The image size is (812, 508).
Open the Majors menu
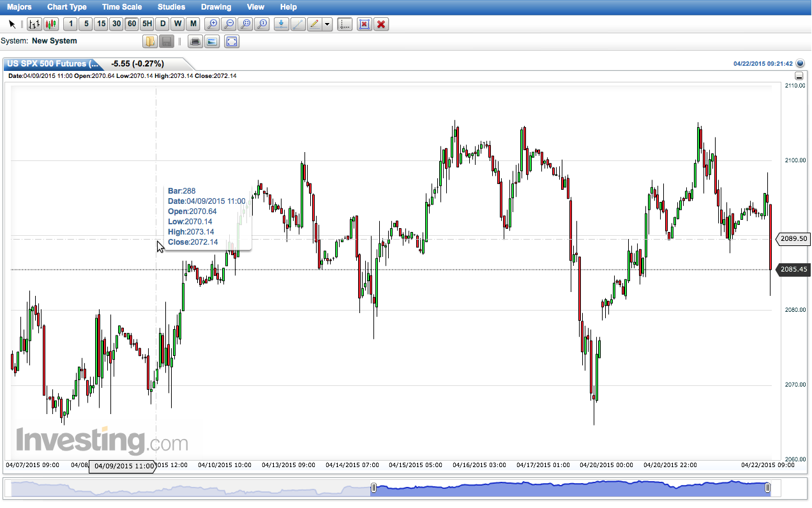click(x=19, y=7)
